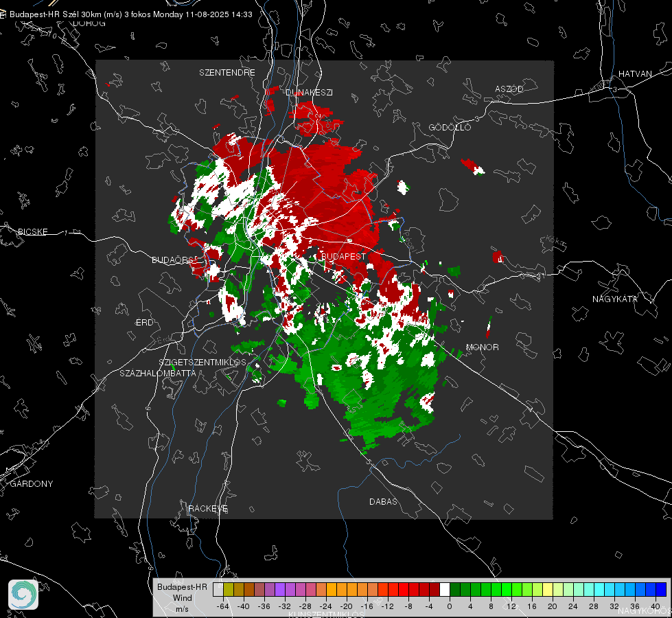
Task: Click the m/s unit label in legend
Action: click(182, 609)
